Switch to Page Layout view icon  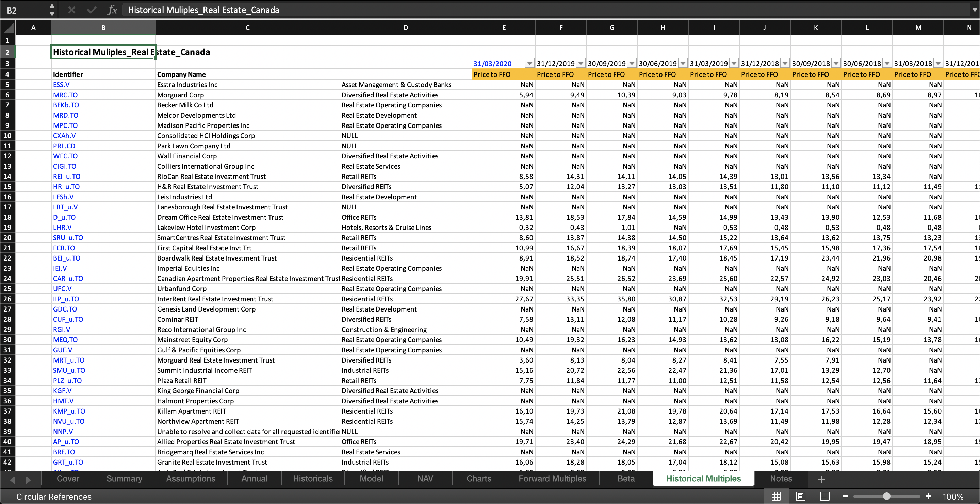(x=800, y=497)
